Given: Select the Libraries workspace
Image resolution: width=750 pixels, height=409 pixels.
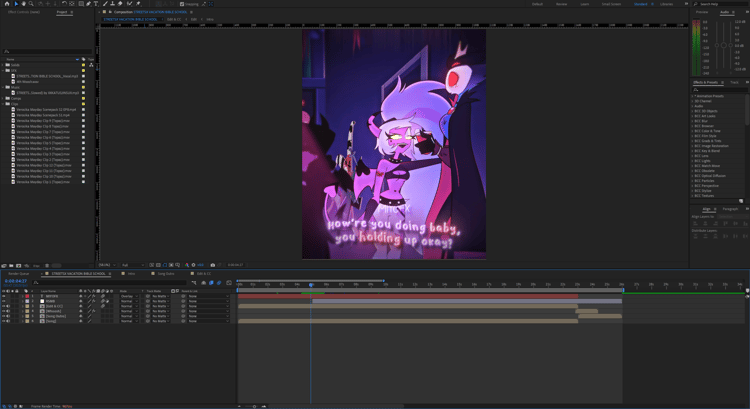Looking at the screenshot, I should [x=666, y=4].
